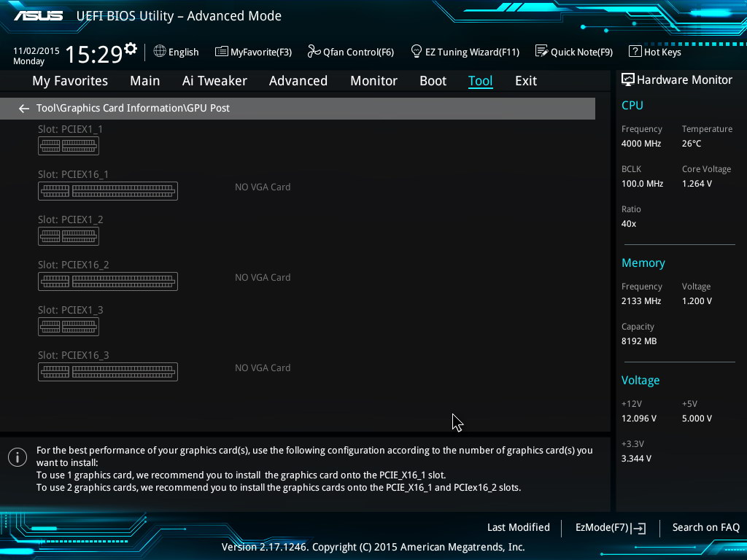Start EZ Tuning Wizard(F11)
747x560 pixels.
point(465,52)
